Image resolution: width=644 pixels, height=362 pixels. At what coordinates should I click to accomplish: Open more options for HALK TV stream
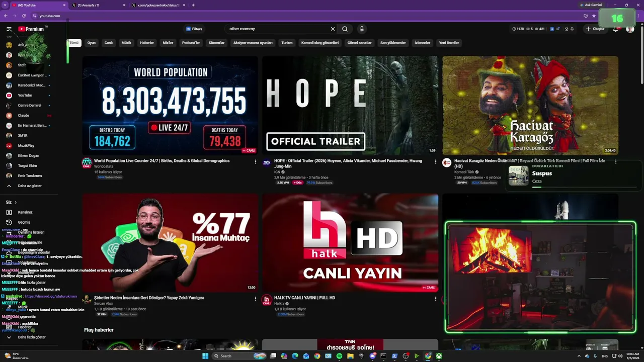point(436,299)
